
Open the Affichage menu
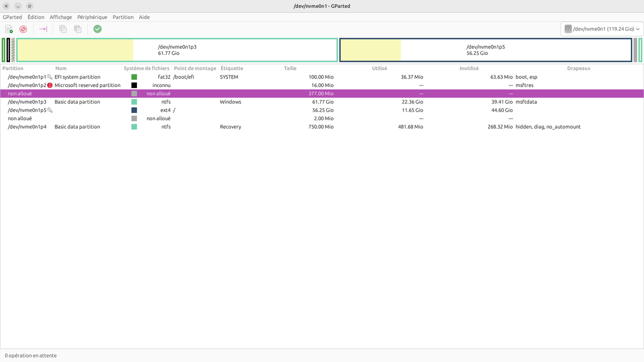(61, 17)
